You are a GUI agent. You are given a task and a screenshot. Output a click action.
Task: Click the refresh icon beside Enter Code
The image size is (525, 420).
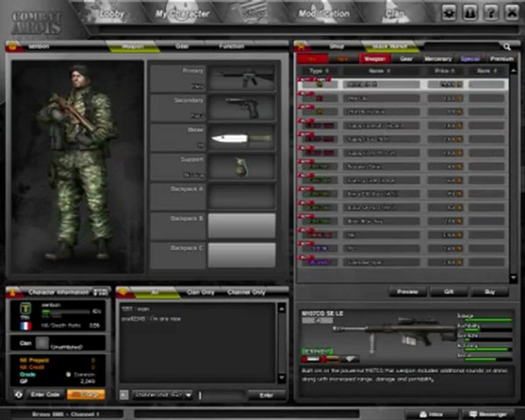pyautogui.click(x=19, y=394)
